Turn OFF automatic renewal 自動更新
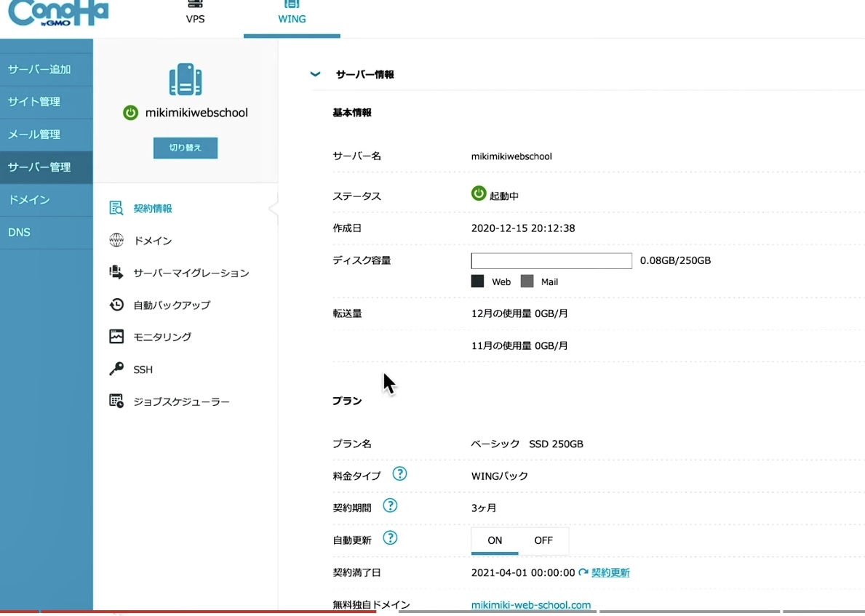 tap(543, 540)
